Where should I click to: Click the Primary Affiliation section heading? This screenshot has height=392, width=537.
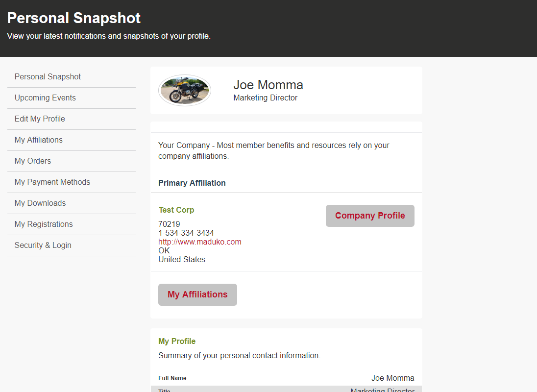(192, 183)
